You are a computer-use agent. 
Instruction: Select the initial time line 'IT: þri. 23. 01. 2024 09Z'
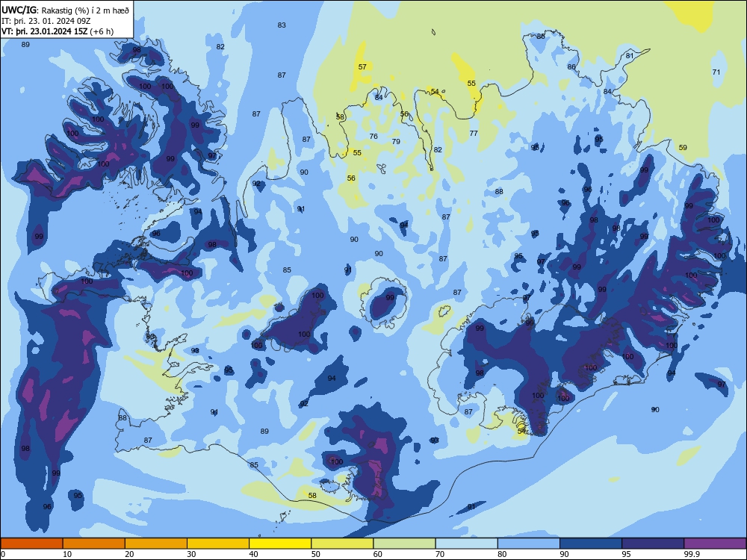click(x=46, y=20)
